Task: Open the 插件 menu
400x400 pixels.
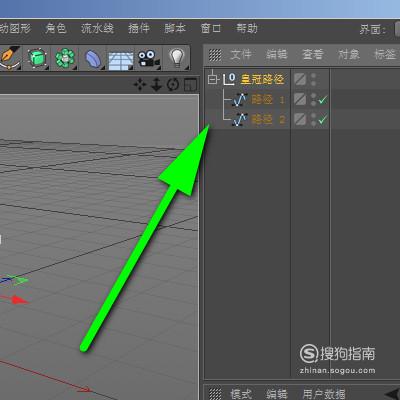Action: (139, 29)
